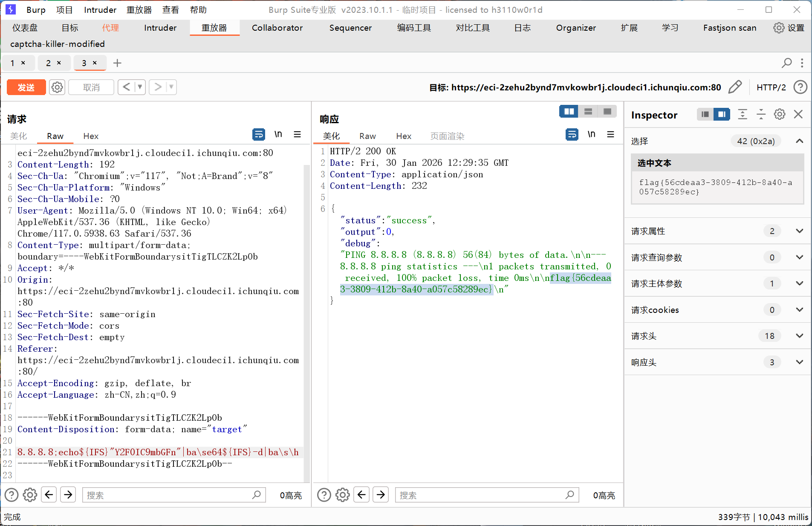The height and width of the screenshot is (526, 812).
Task: Expand 请求cookies section
Action: (x=800, y=310)
